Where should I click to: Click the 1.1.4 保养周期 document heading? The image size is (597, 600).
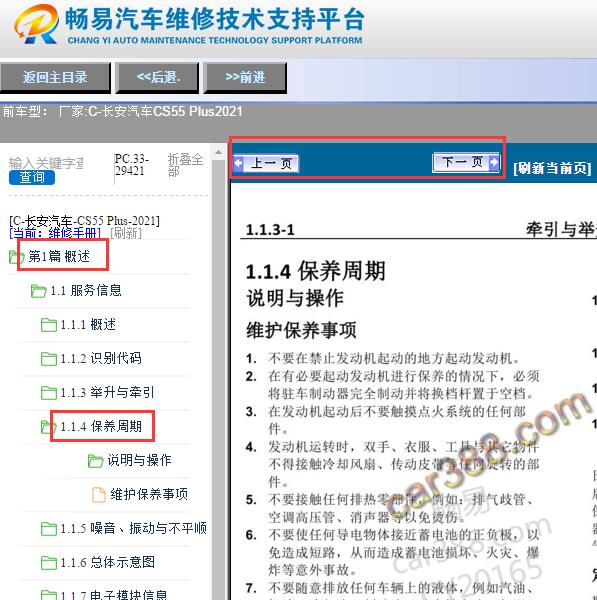pyautogui.click(x=315, y=271)
